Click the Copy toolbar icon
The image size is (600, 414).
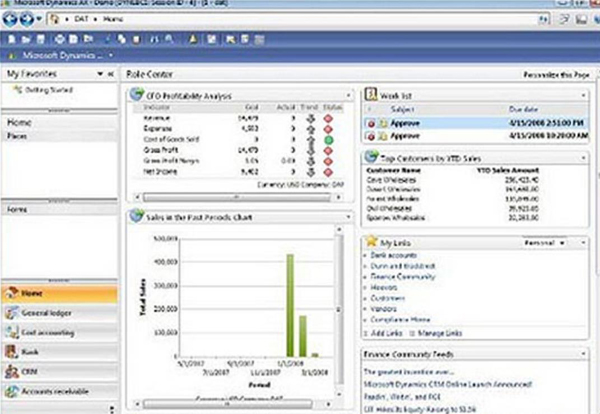click(122, 39)
